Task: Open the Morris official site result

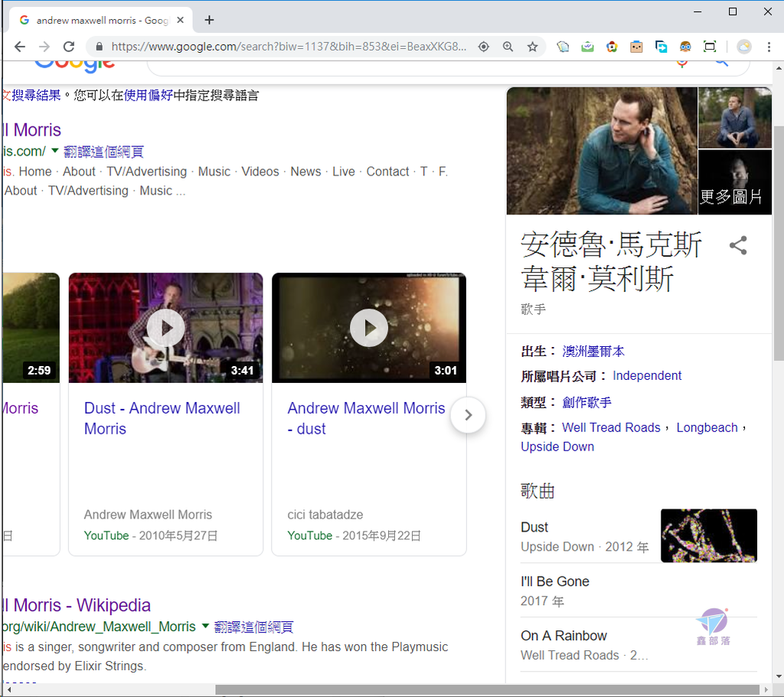Action: 31,129
